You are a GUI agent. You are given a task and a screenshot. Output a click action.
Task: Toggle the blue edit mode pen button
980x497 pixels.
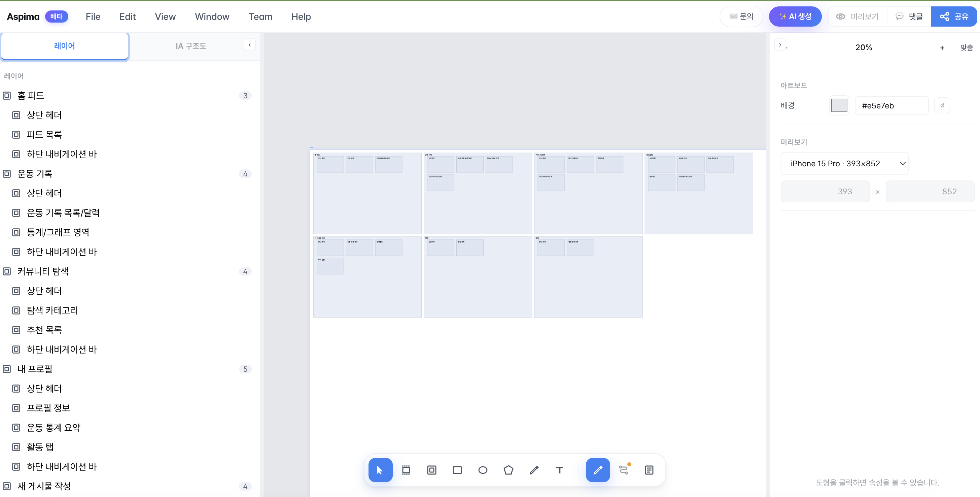[x=598, y=470]
